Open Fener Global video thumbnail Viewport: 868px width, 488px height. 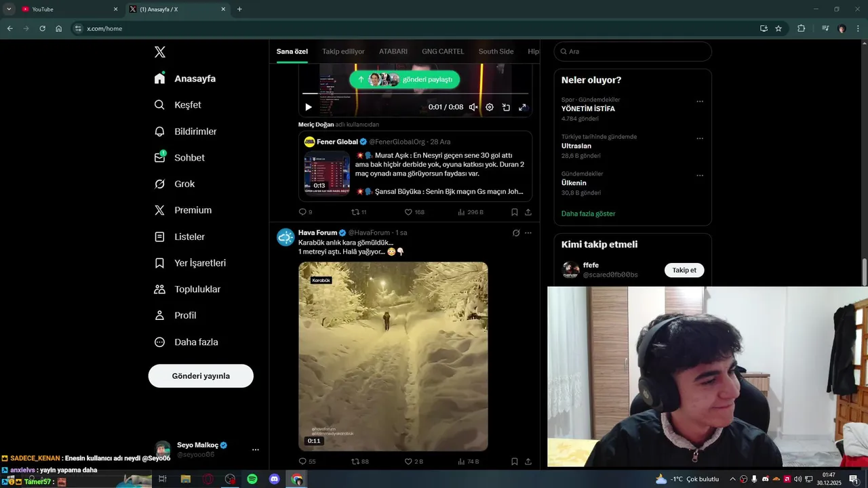pos(327,174)
